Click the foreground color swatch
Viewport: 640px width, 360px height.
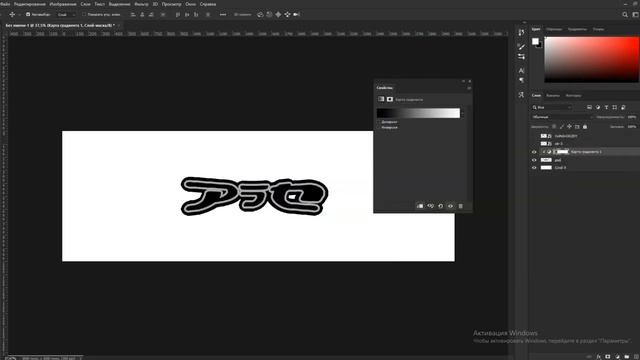point(535,41)
